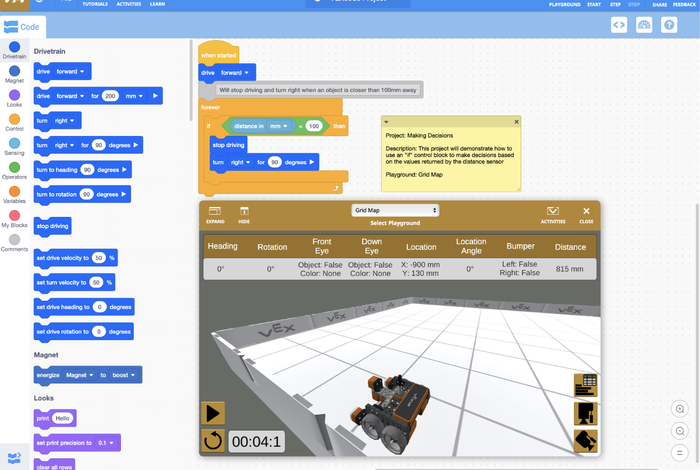The image size is (700, 470).
Task: Start the playground simulation play button
Action: 213,413
